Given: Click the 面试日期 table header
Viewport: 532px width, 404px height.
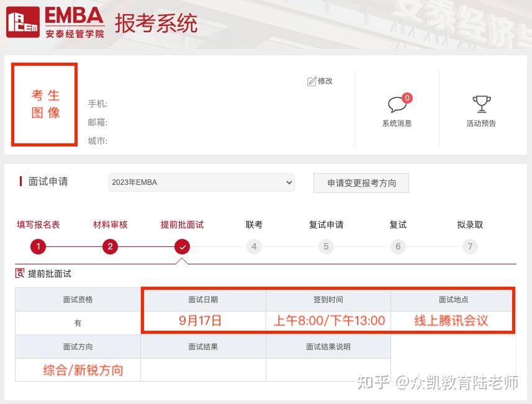Looking at the screenshot, I should pyautogui.click(x=203, y=300).
